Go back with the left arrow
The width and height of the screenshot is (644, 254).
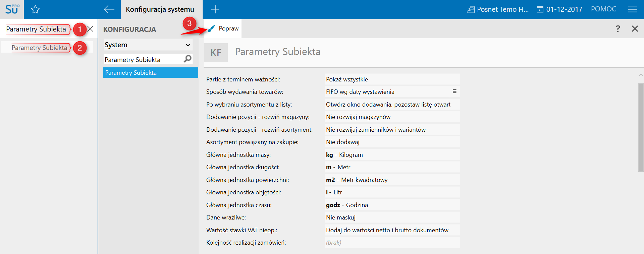(x=109, y=9)
